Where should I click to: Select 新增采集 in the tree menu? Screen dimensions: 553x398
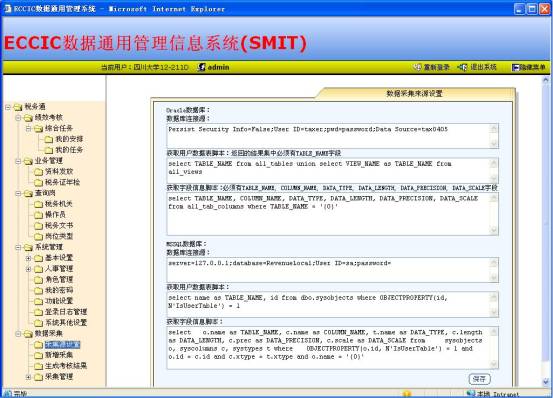(x=59, y=355)
